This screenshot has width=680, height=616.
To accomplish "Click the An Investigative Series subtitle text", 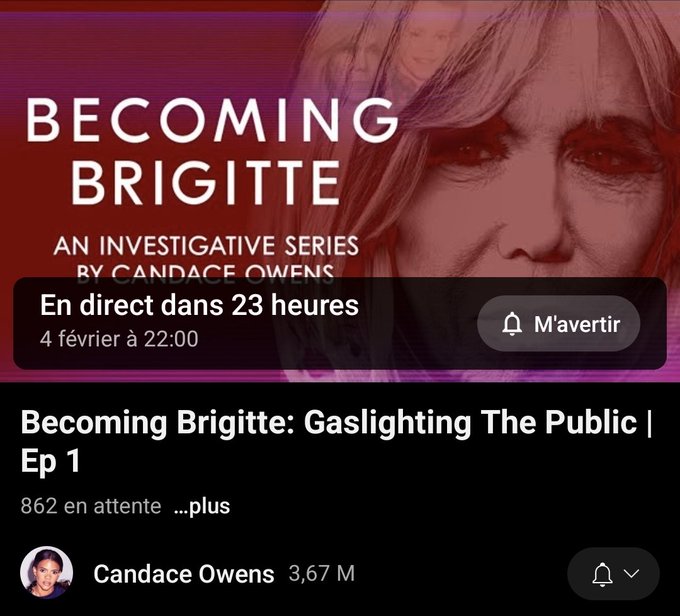I will 206,246.
